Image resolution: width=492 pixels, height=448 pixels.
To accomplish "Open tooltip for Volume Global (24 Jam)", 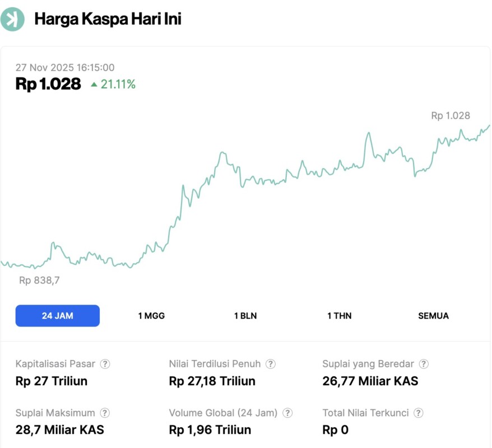I will click(x=288, y=413).
